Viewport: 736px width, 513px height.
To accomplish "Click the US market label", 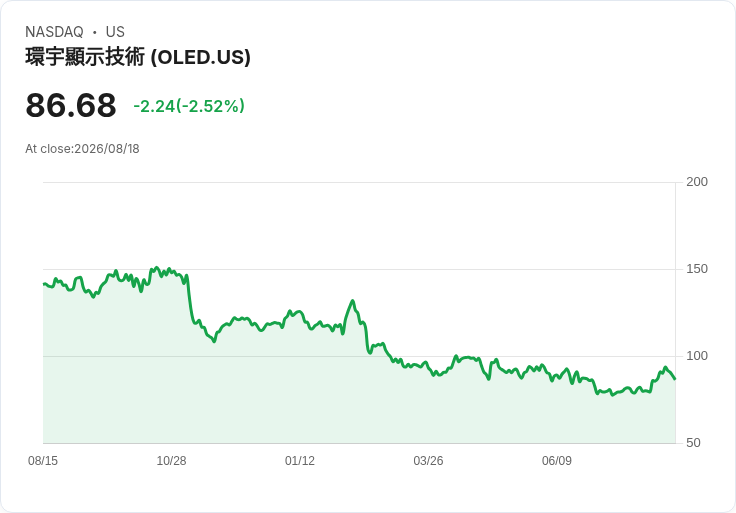I will point(115,32).
